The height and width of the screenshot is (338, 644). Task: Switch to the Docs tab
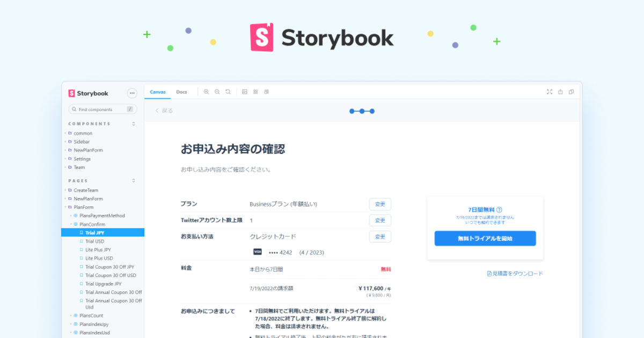click(x=181, y=92)
